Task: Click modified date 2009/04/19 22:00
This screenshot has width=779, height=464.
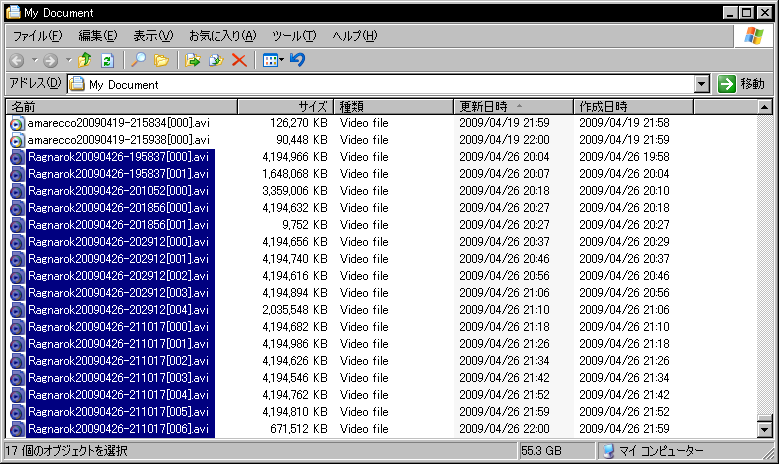Action: coord(504,140)
